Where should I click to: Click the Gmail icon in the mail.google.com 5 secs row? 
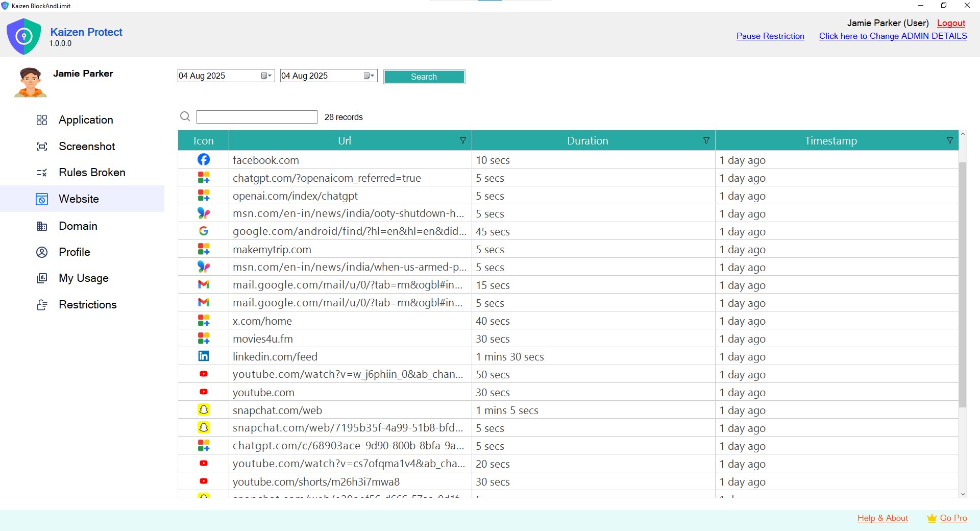pyautogui.click(x=204, y=303)
